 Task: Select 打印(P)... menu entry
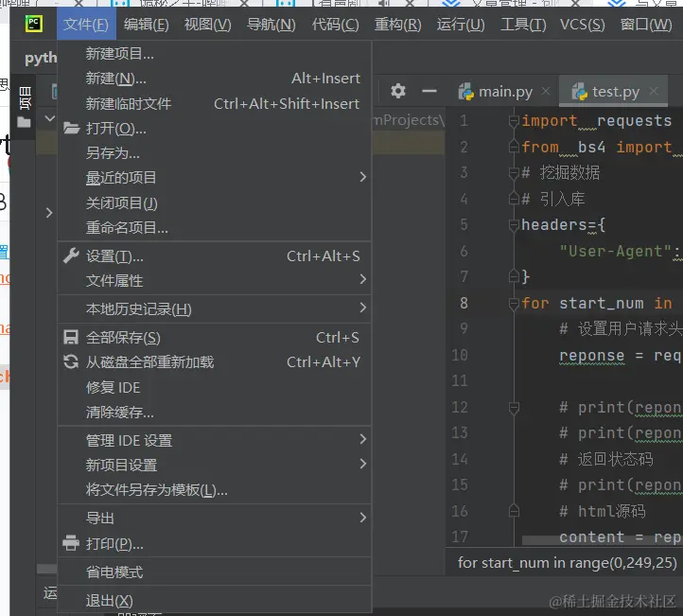[215, 544]
